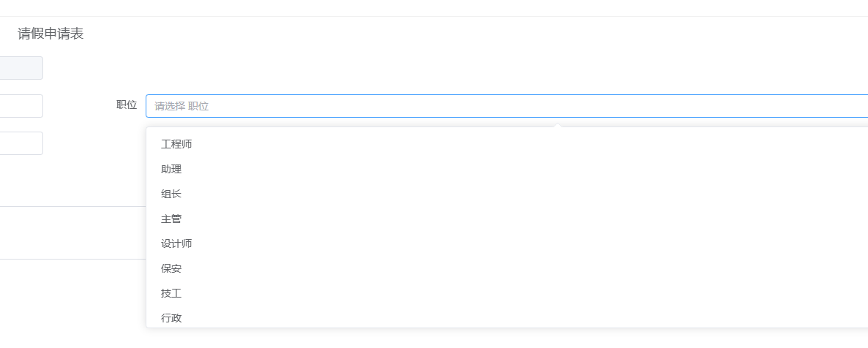Image resolution: width=868 pixels, height=348 pixels.
Task: Open the 职位 select dropdown
Action: click(x=505, y=106)
